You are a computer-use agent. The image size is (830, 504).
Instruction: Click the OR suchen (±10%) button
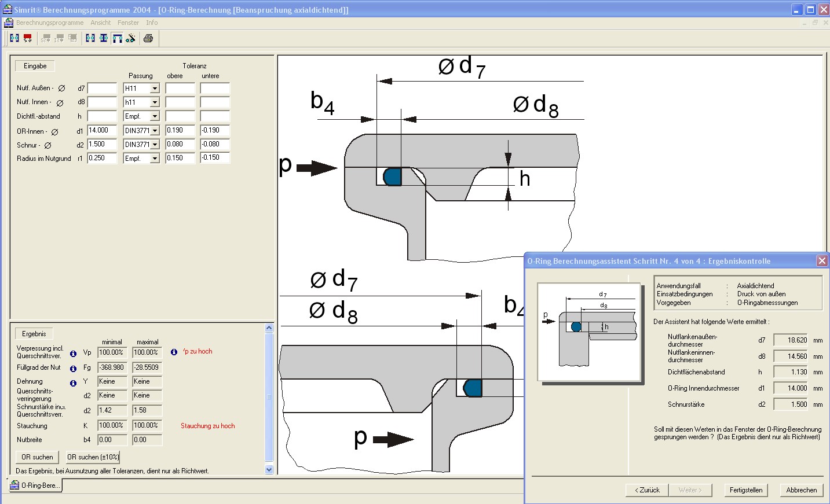point(93,457)
